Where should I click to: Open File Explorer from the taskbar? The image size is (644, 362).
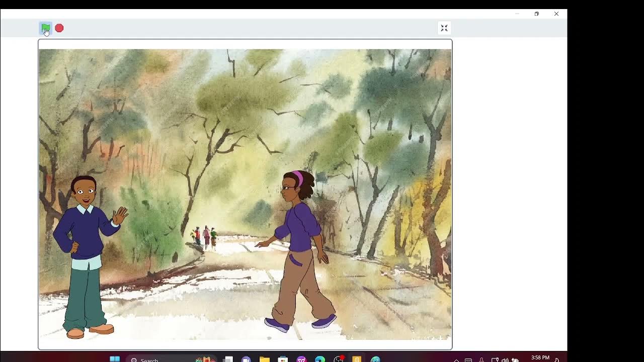264,359
